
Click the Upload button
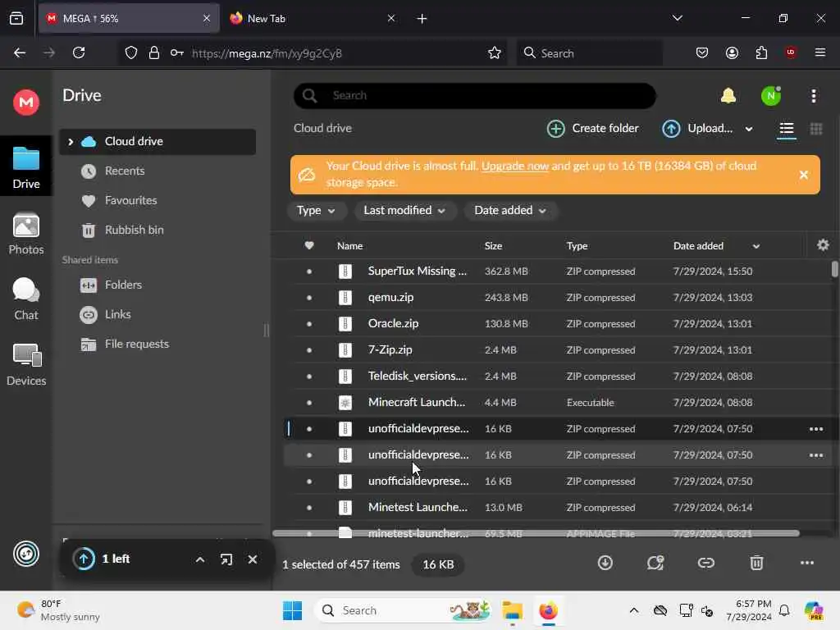(697, 129)
